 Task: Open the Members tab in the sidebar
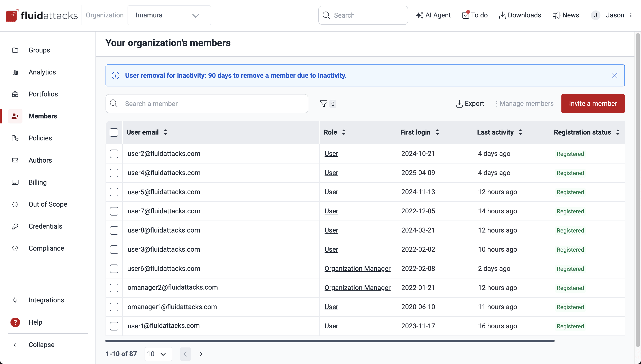coord(43,116)
